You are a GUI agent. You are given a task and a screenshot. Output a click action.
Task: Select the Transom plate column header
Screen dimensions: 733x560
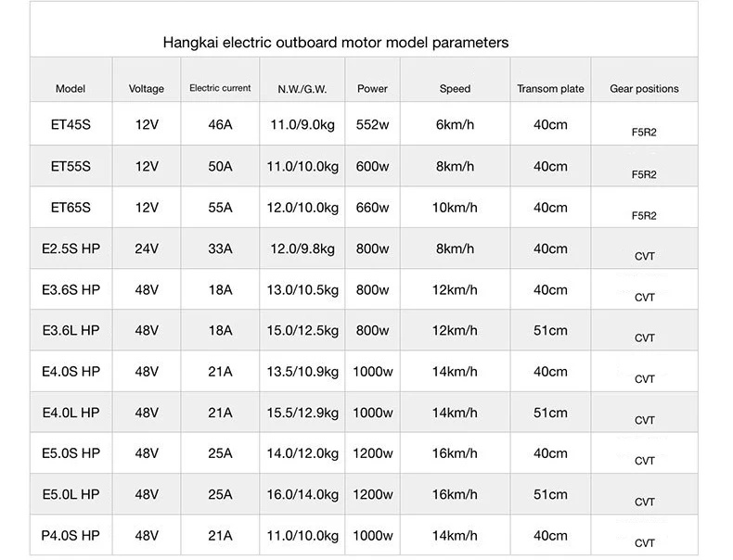pyautogui.click(x=550, y=89)
